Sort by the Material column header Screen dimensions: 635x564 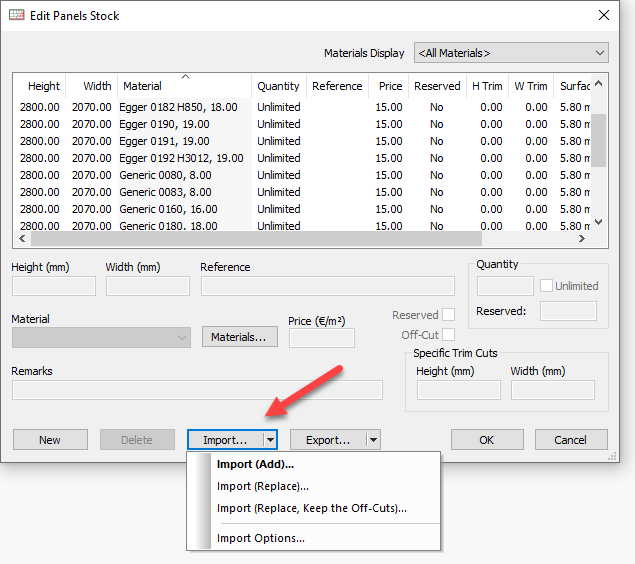point(184,86)
